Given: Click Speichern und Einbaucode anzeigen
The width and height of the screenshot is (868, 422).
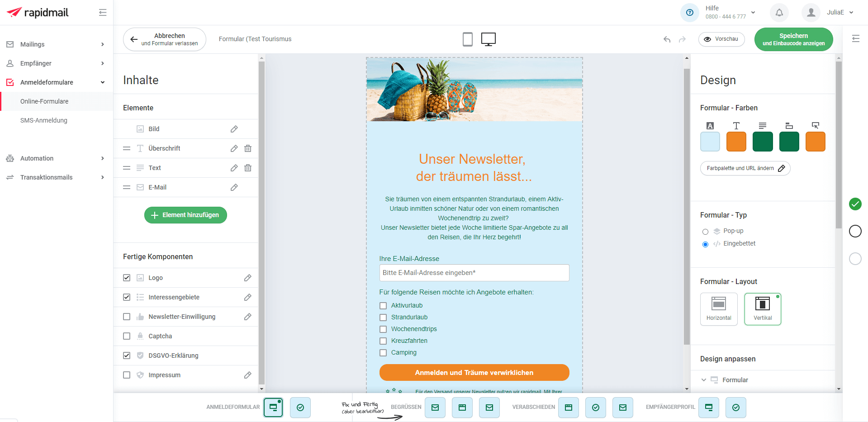Looking at the screenshot, I should pos(793,39).
